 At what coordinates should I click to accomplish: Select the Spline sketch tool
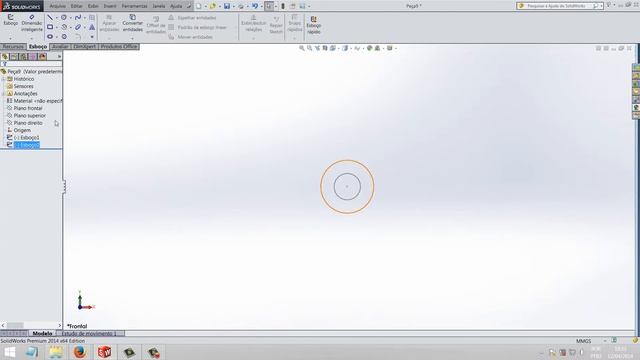78,18
